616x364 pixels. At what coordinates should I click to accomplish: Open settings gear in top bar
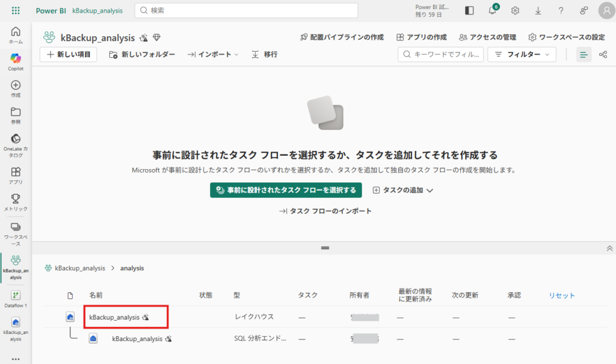(x=515, y=10)
